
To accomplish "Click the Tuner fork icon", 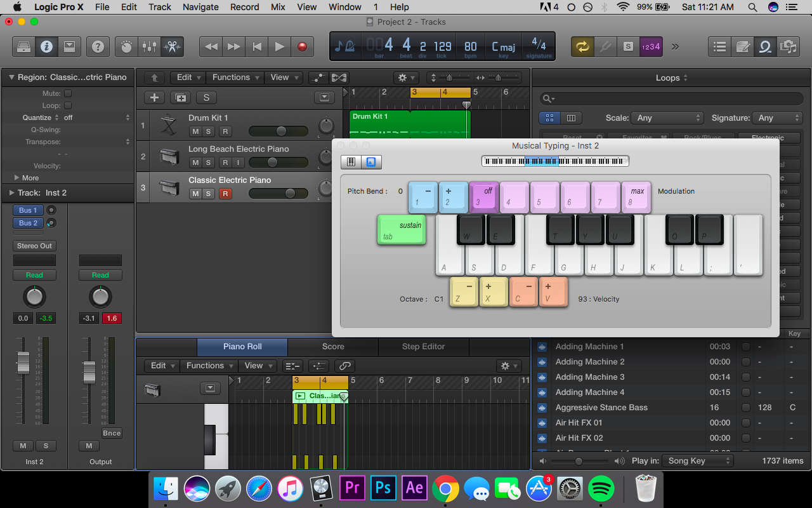I will (x=605, y=46).
